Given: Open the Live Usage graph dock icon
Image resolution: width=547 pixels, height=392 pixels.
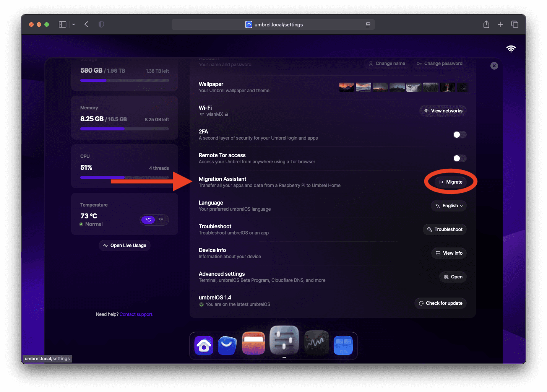Looking at the screenshot, I should [316, 343].
